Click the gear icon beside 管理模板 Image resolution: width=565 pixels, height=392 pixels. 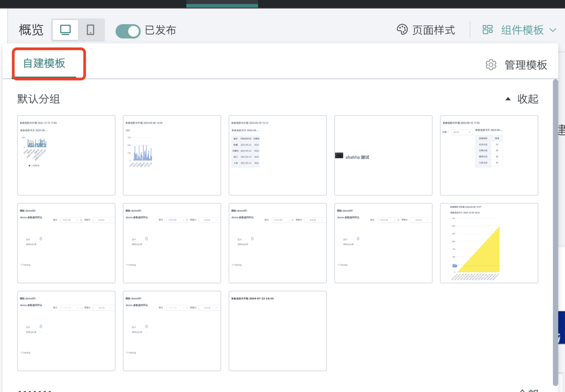[491, 65]
